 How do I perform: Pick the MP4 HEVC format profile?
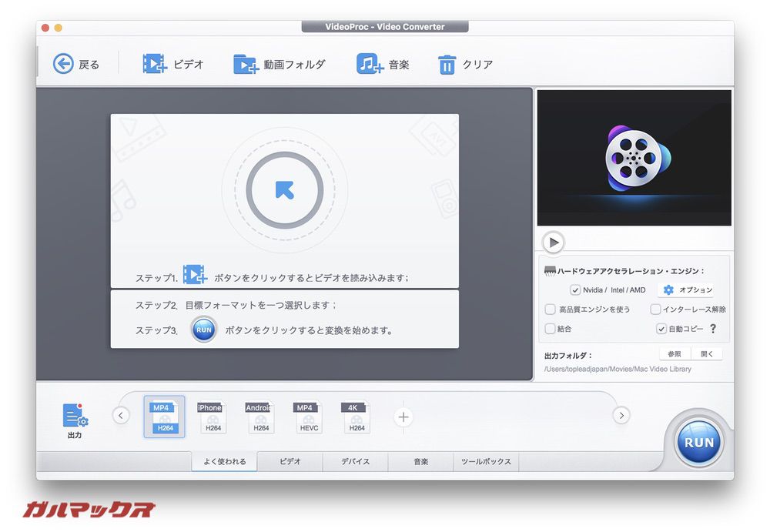coord(307,417)
